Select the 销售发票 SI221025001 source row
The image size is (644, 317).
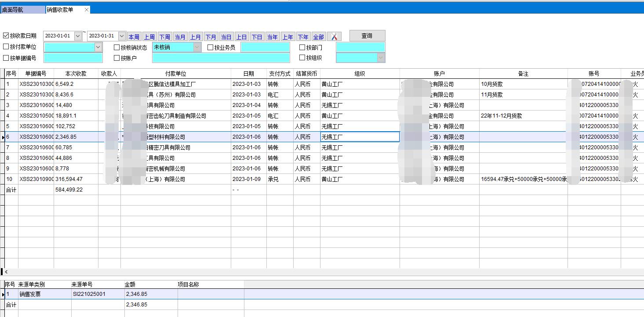(x=88, y=294)
